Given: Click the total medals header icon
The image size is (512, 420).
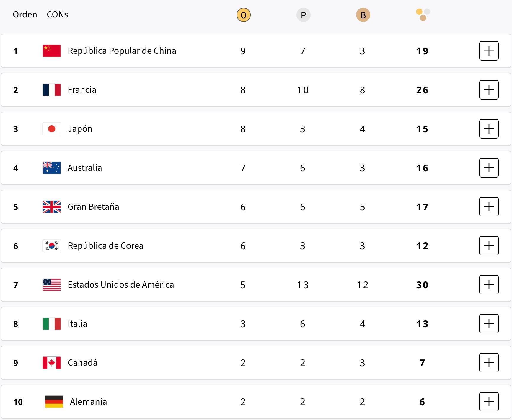Looking at the screenshot, I should point(423,15).
